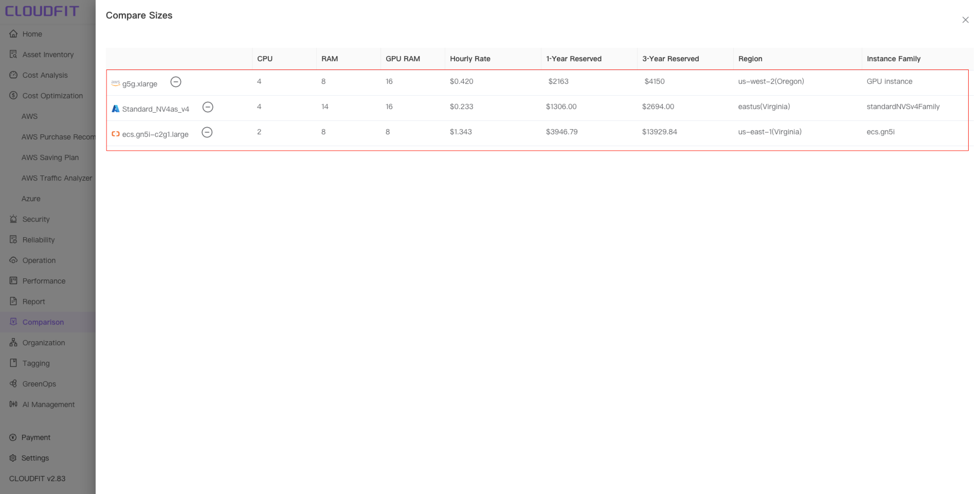This screenshot has height=494, width=980.
Task: Remove ecs.gn5i-c2g1.large with its minus icon
Action: (x=207, y=132)
